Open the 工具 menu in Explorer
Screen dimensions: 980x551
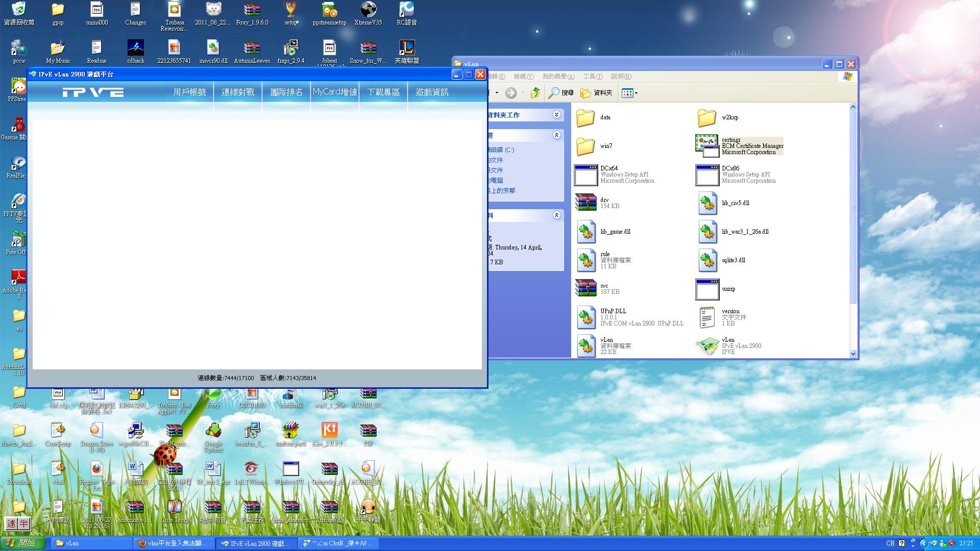(593, 77)
